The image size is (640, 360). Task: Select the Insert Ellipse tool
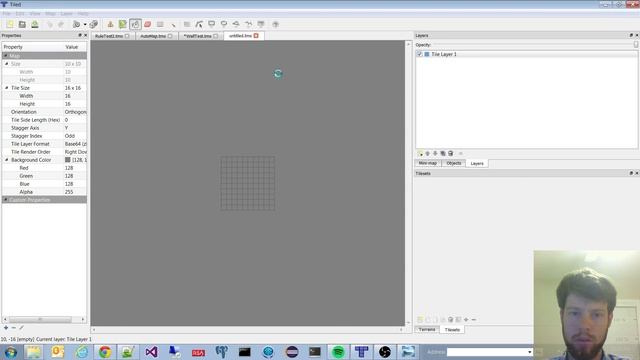tap(224, 24)
